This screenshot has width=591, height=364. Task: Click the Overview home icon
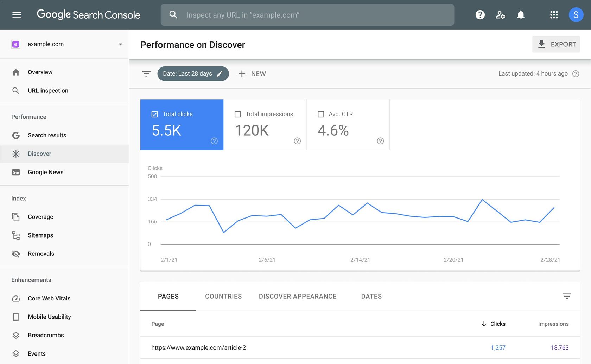coord(16,72)
